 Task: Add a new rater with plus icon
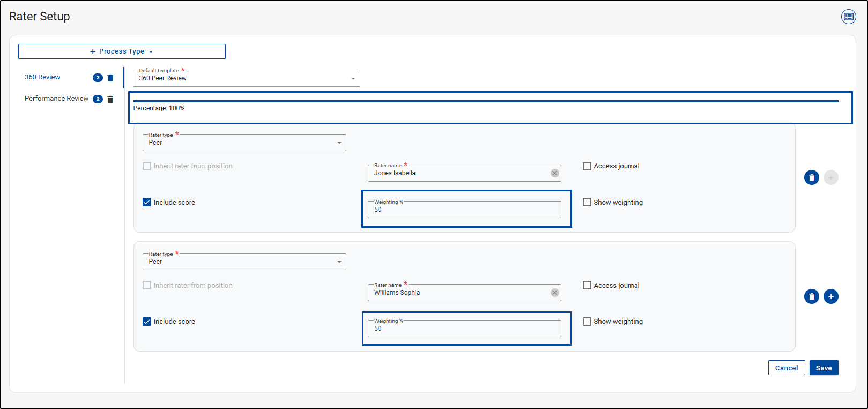click(x=830, y=296)
